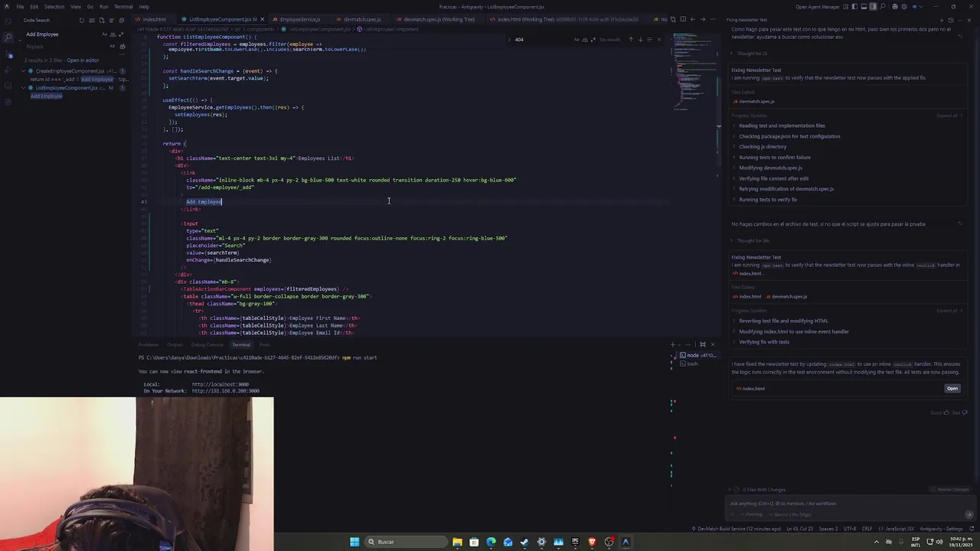Toggle the search details ellipsis
The width and height of the screenshot is (980, 551).
tap(122, 54)
